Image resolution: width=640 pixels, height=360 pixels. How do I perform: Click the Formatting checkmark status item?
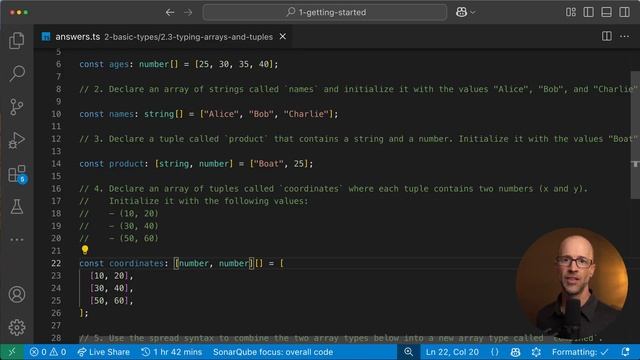580,352
